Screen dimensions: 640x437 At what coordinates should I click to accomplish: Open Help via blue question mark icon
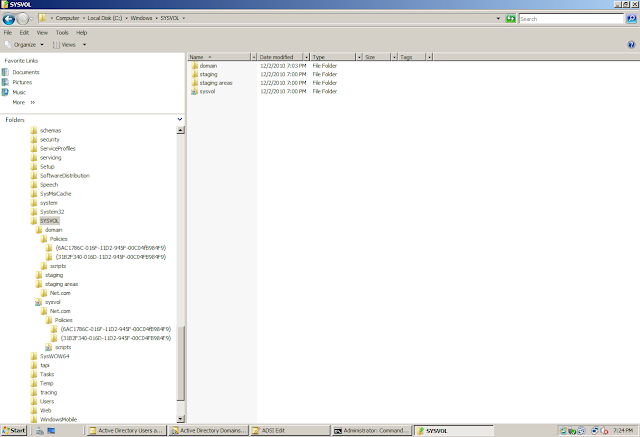(x=631, y=44)
